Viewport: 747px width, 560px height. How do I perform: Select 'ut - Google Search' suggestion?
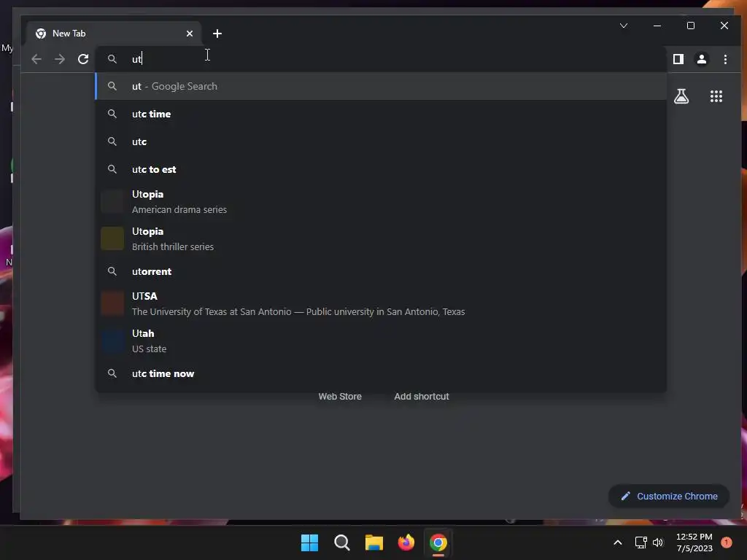coord(381,86)
